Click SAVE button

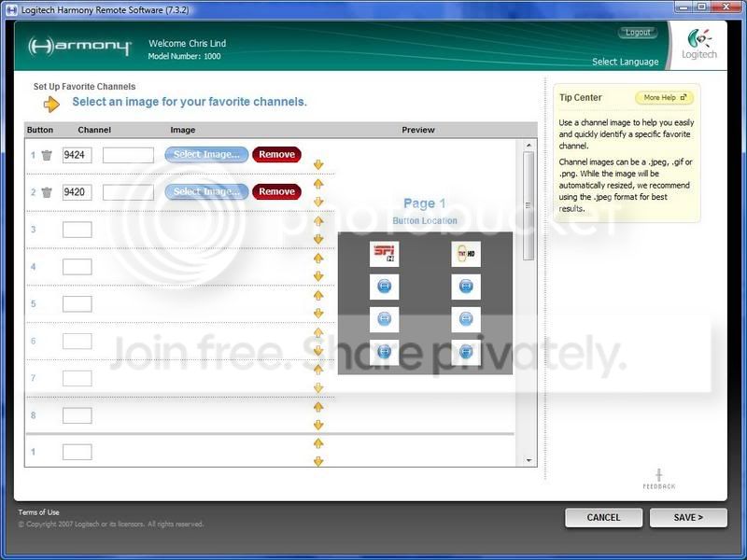[x=688, y=518]
